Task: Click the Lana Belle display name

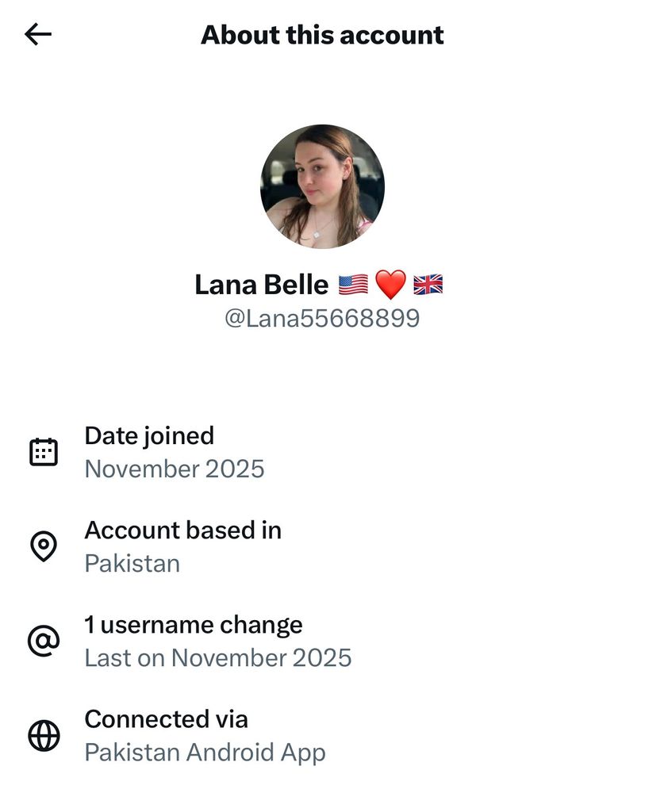Action: coord(261,284)
